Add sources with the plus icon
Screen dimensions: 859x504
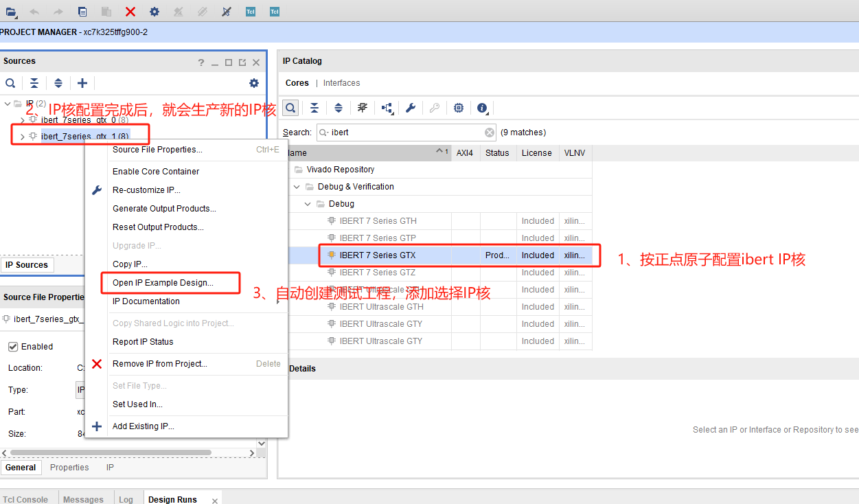82,83
